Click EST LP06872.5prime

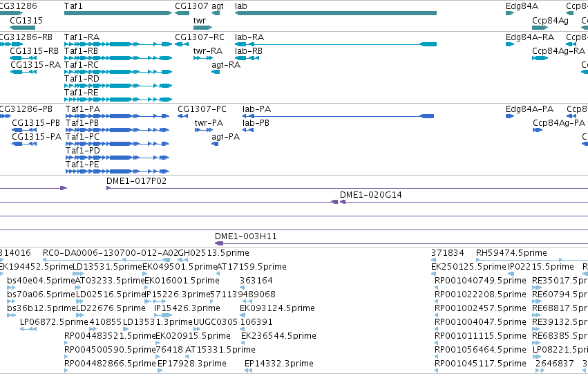[x=54, y=322]
